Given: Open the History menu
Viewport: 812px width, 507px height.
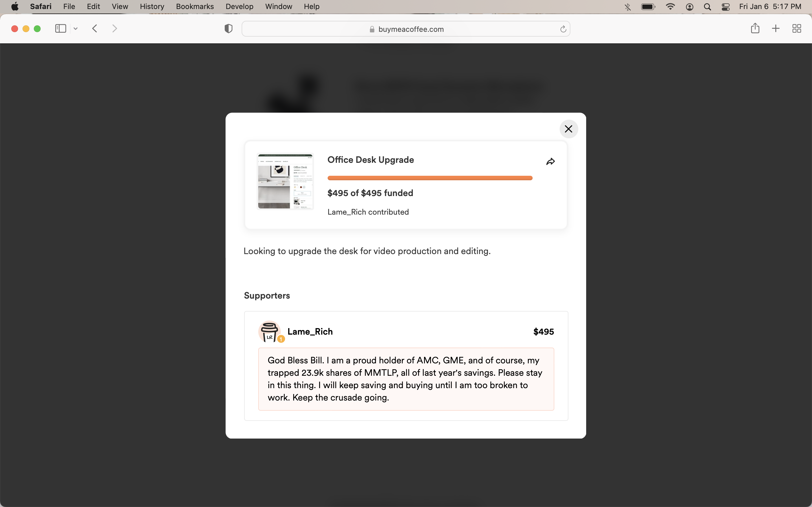Looking at the screenshot, I should pos(152,6).
